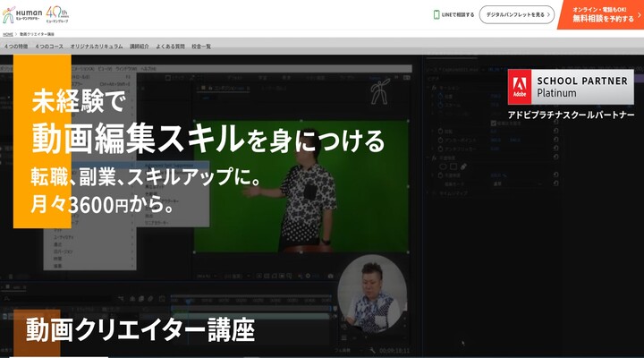This screenshot has height=358, width=644.
Task: Select the breadcrumb 動画クリエイター講座 entry
Action: tap(37, 34)
